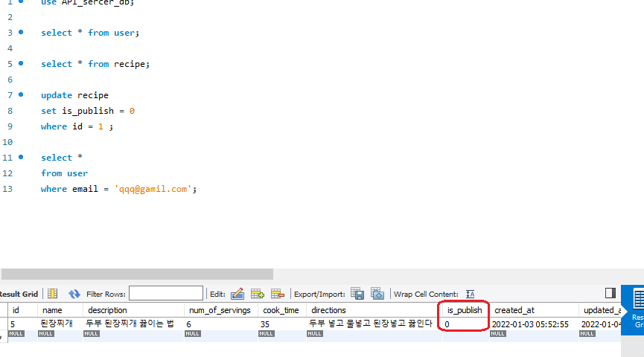Image resolution: width=644 pixels, height=357 pixels.
Task: Sort by the cook_time column header
Action: (x=281, y=310)
